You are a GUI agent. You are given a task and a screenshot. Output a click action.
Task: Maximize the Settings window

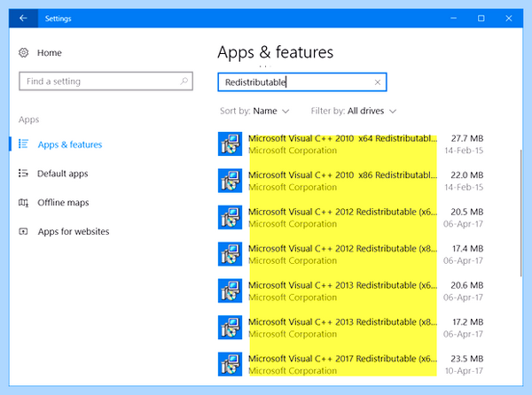click(481, 19)
